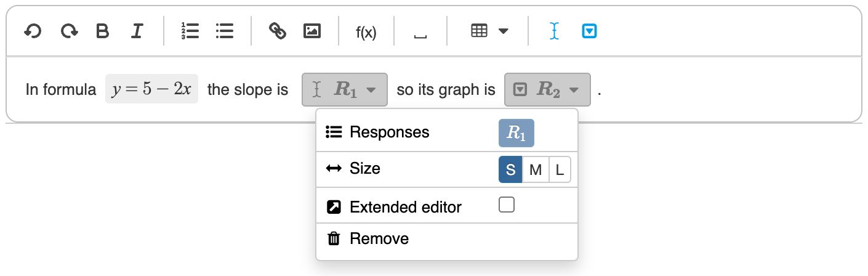Toggle bold formatting

click(103, 31)
